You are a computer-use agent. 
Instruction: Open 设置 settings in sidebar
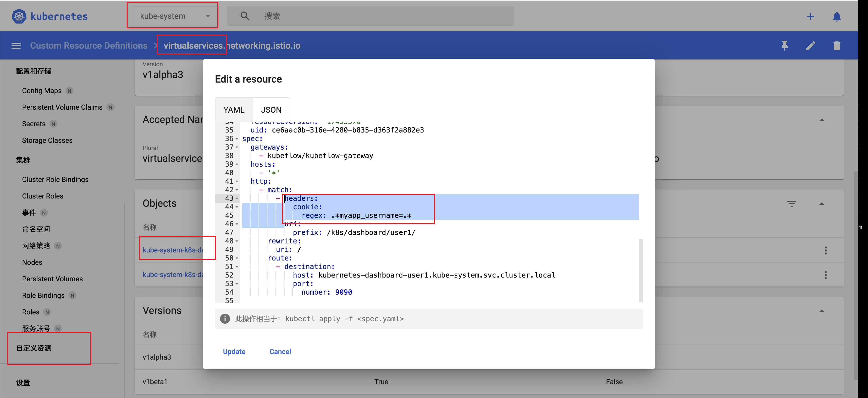click(x=23, y=382)
